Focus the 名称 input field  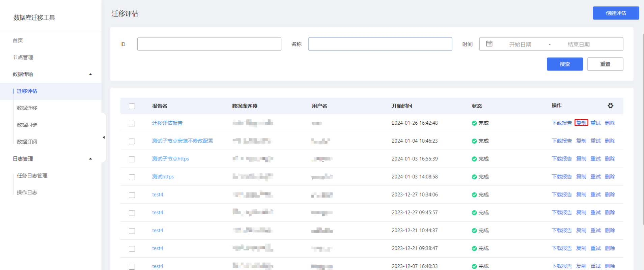(380, 44)
